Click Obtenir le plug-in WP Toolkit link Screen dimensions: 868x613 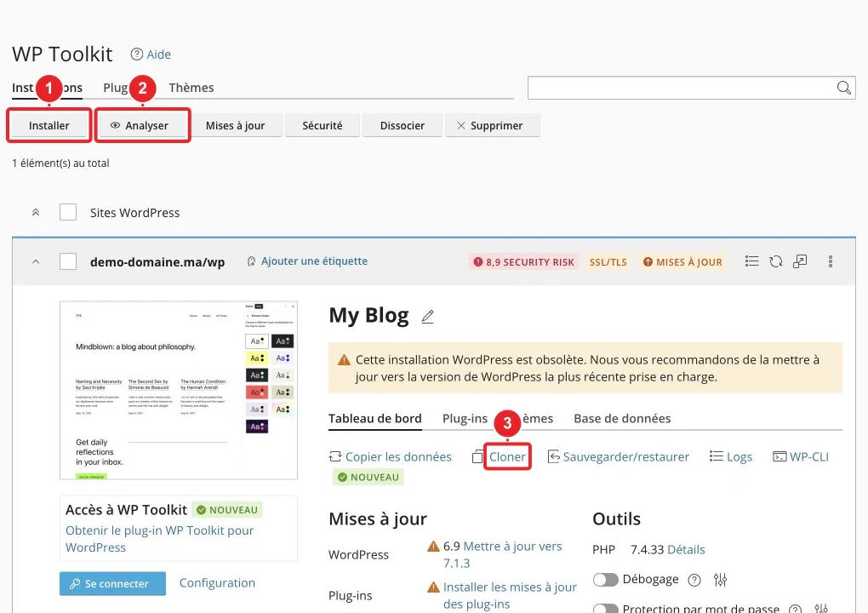tap(159, 539)
